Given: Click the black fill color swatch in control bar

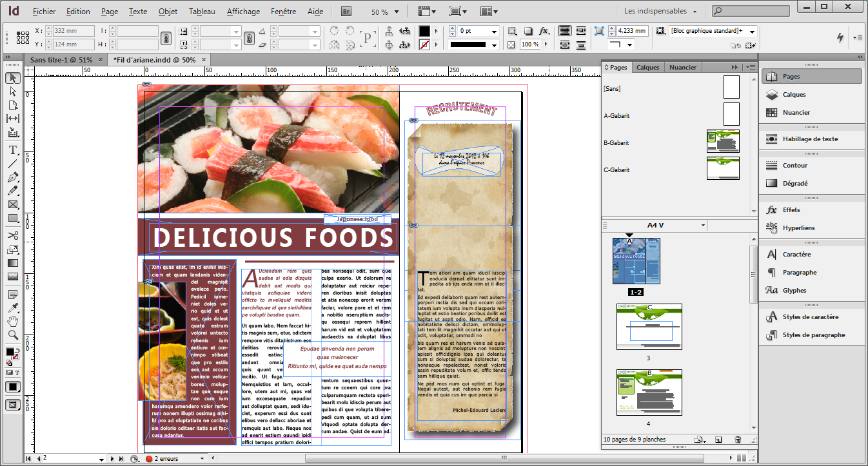Looking at the screenshot, I should tap(424, 31).
